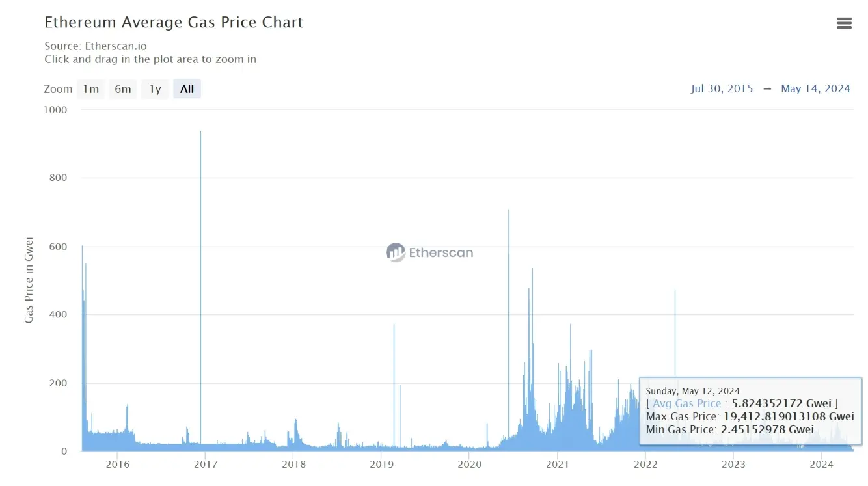Screen dimensions: 868x486
Task: Open the Jul 30, 2015 start date
Action: coord(722,88)
